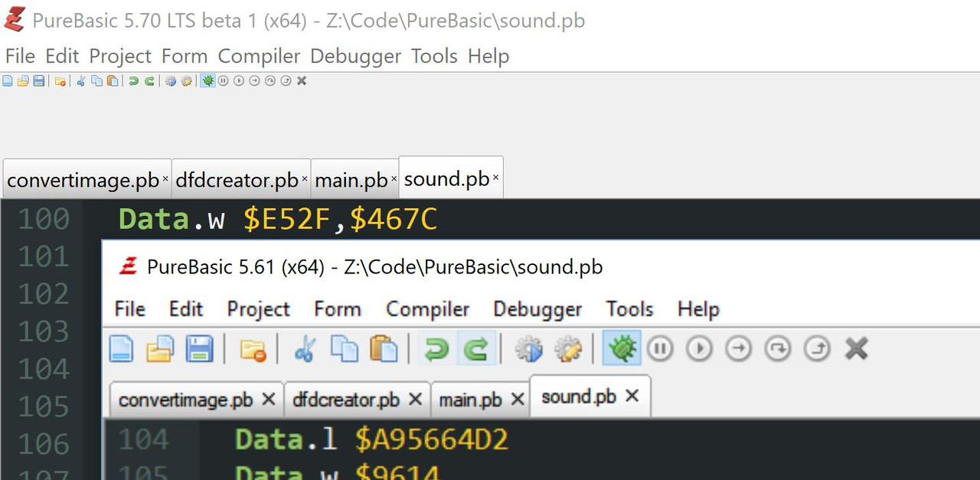Switch to convertimage.pb tab in 5.70 window

[87, 181]
